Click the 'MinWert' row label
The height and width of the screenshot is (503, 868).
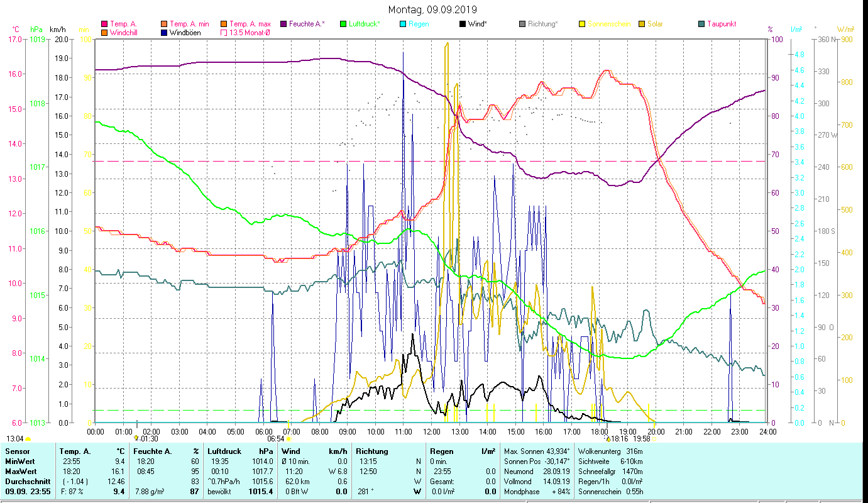click(x=19, y=462)
